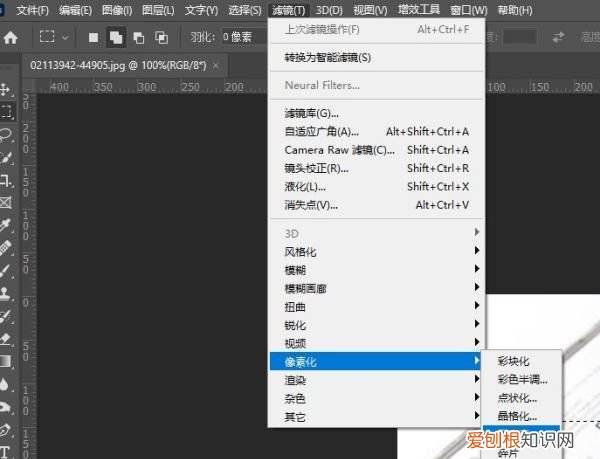Viewport: 600px width, 459px height.
Task: Open the 图像(I) menu
Action: [117, 10]
